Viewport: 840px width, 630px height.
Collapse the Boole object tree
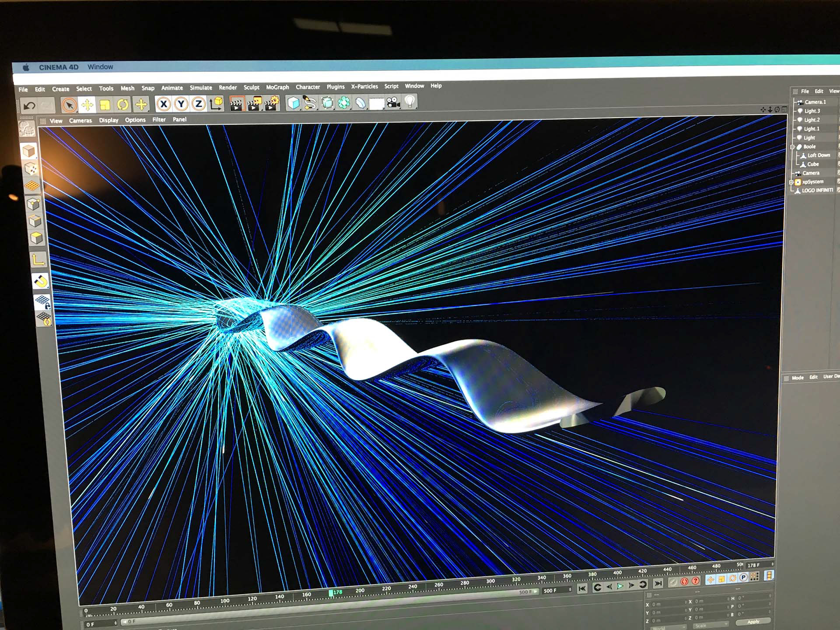(792, 147)
